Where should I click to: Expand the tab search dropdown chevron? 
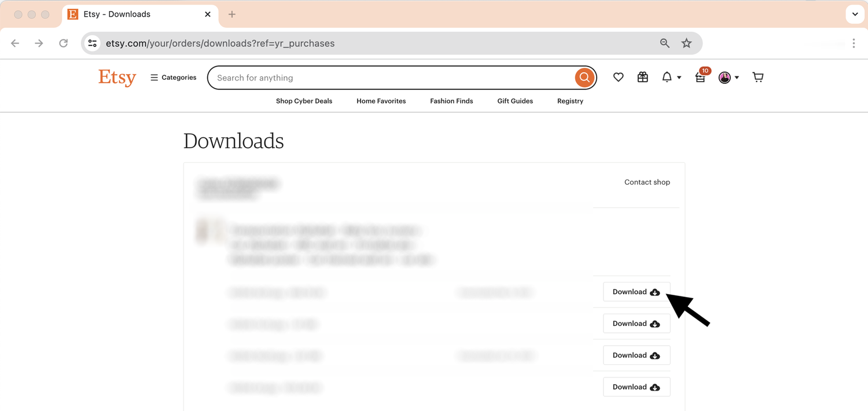(x=855, y=14)
